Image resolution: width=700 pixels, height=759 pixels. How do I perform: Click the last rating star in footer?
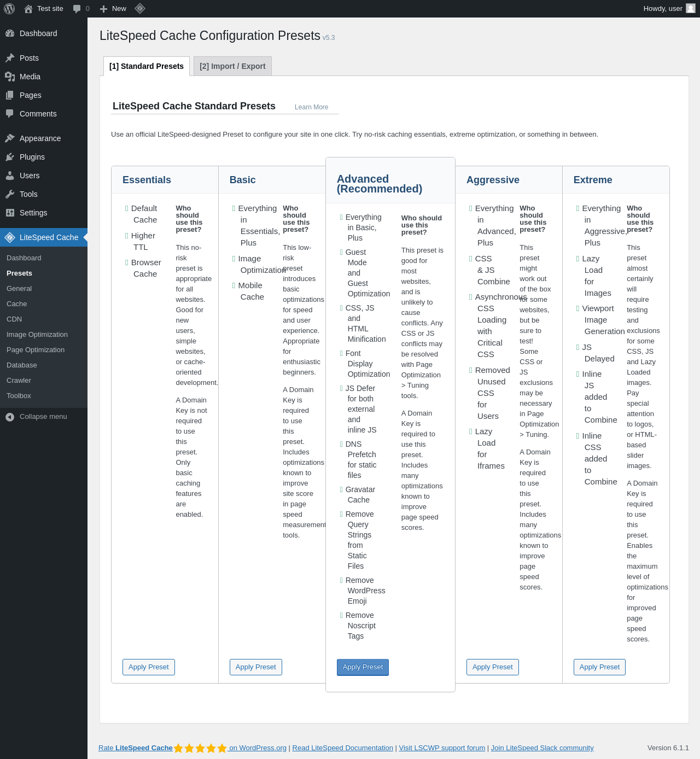[222, 748]
